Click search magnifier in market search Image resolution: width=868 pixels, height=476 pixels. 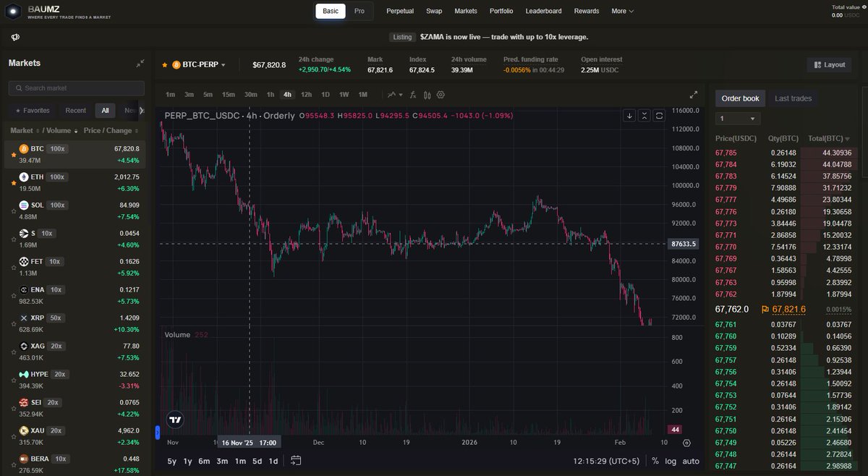click(x=18, y=88)
